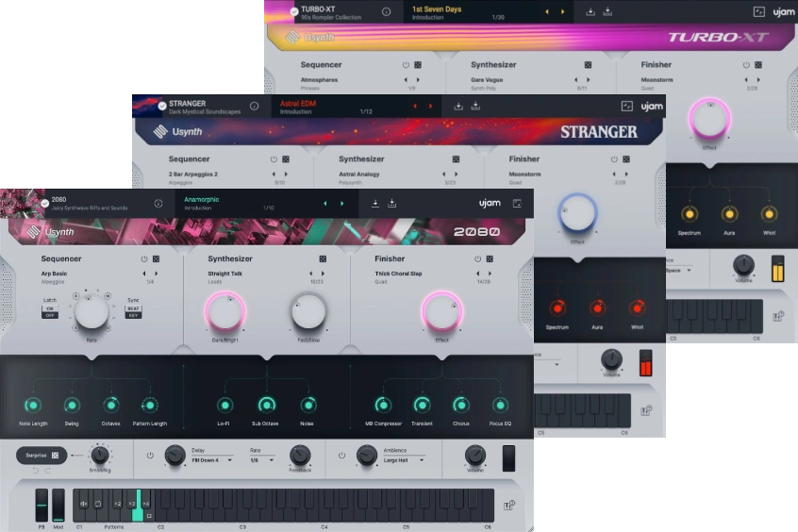
Task: Click the x2 pattern key
Action: (x=118, y=504)
